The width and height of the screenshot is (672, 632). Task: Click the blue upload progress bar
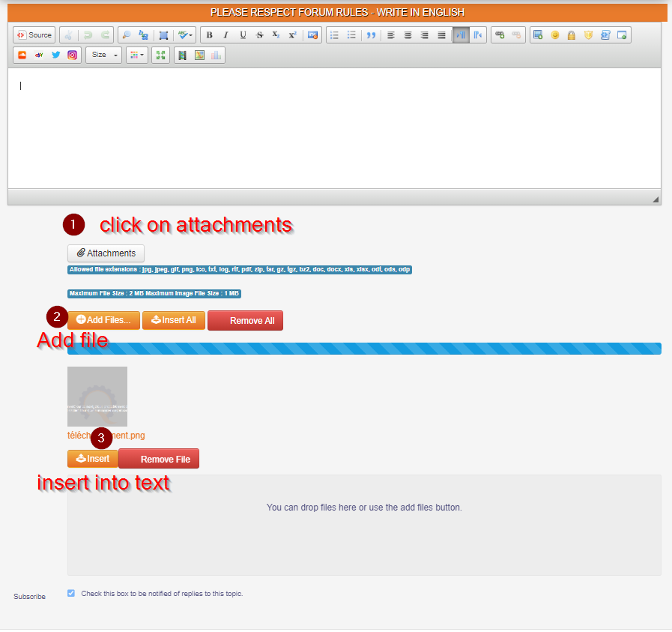pos(364,349)
